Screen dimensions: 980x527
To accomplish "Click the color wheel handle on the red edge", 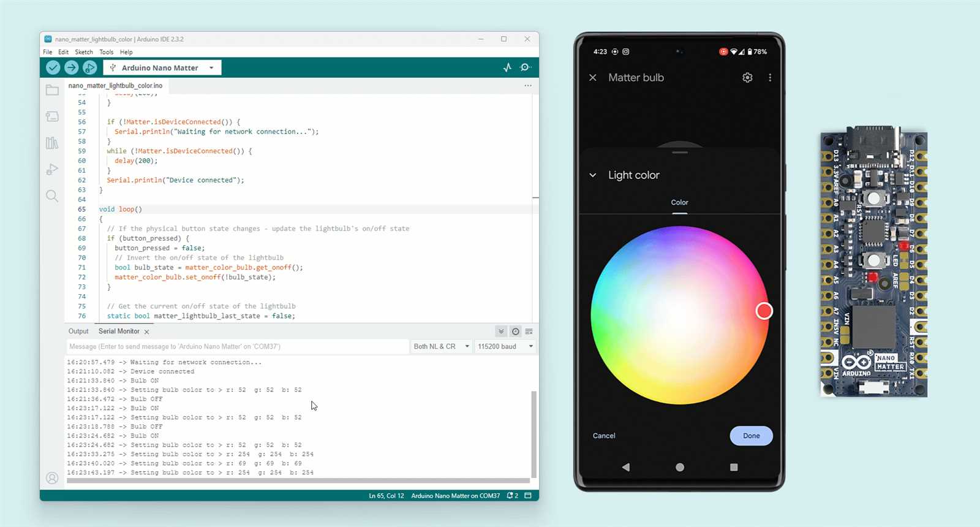I will 764,311.
